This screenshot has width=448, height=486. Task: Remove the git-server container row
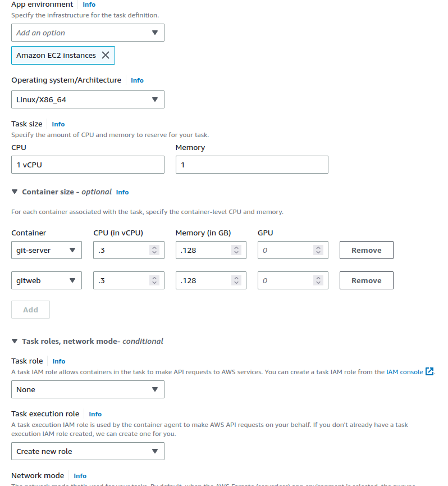click(x=366, y=250)
